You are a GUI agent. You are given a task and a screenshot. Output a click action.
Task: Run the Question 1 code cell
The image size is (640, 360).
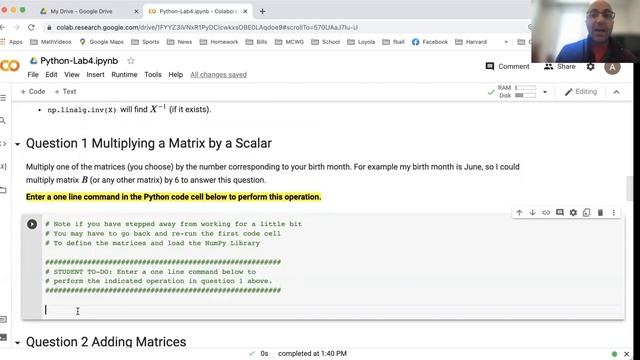[32, 224]
